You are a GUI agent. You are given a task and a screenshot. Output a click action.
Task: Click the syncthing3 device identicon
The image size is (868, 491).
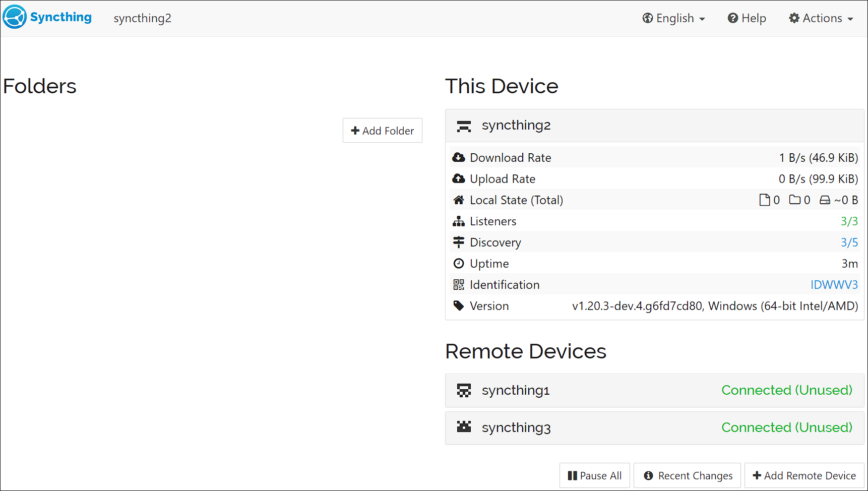[464, 427]
